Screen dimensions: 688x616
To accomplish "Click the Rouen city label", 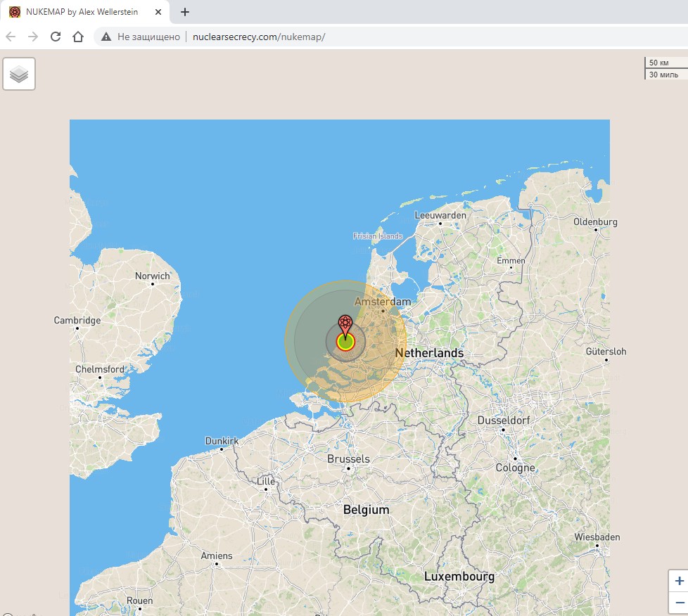I will pyautogui.click(x=139, y=601).
